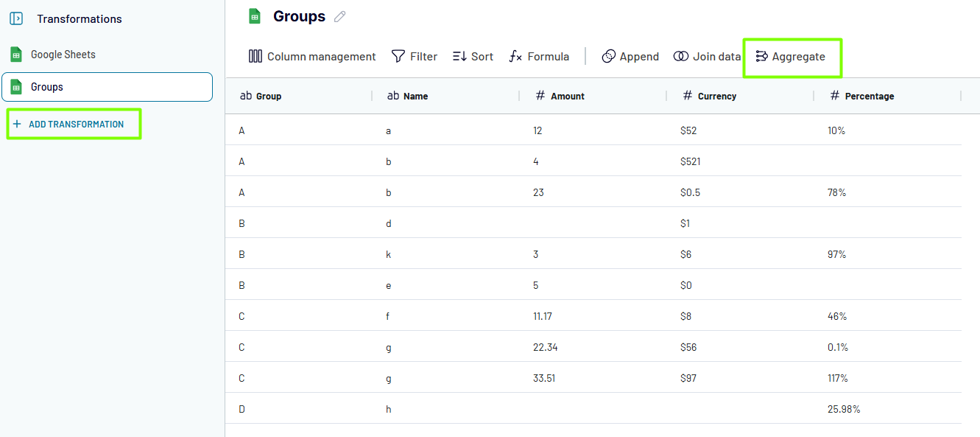The height and width of the screenshot is (437, 980).
Task: Click the $521 currency cell
Action: tap(691, 161)
